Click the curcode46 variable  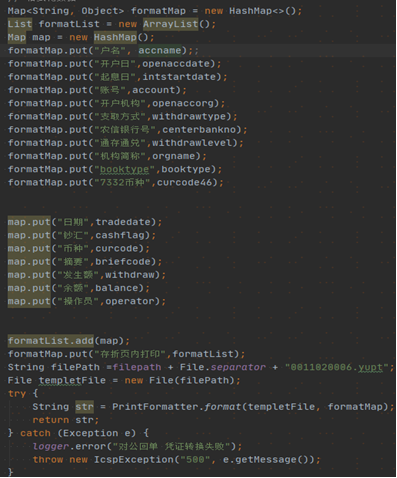coord(184,183)
